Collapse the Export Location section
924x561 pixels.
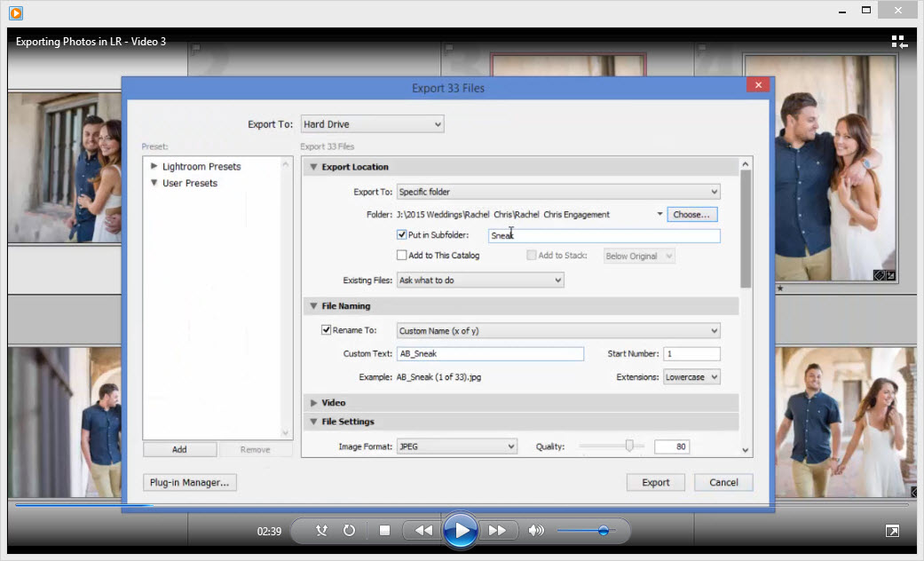coord(313,167)
